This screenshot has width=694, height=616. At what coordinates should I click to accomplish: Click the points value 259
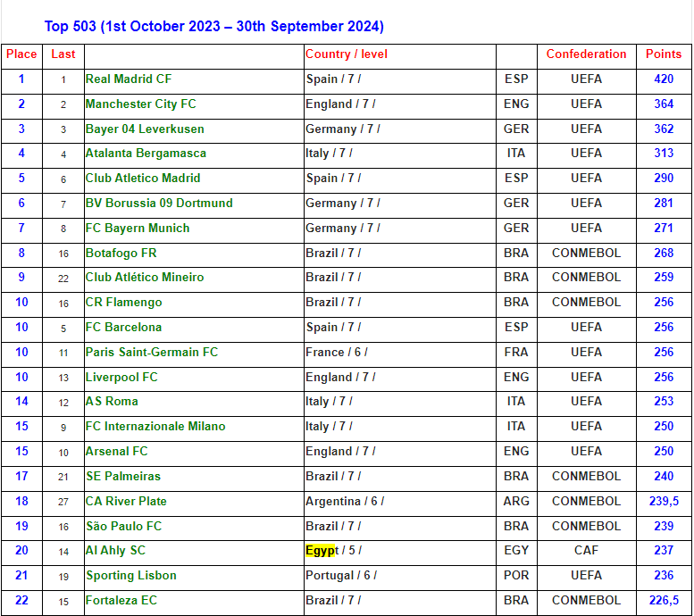point(664,278)
